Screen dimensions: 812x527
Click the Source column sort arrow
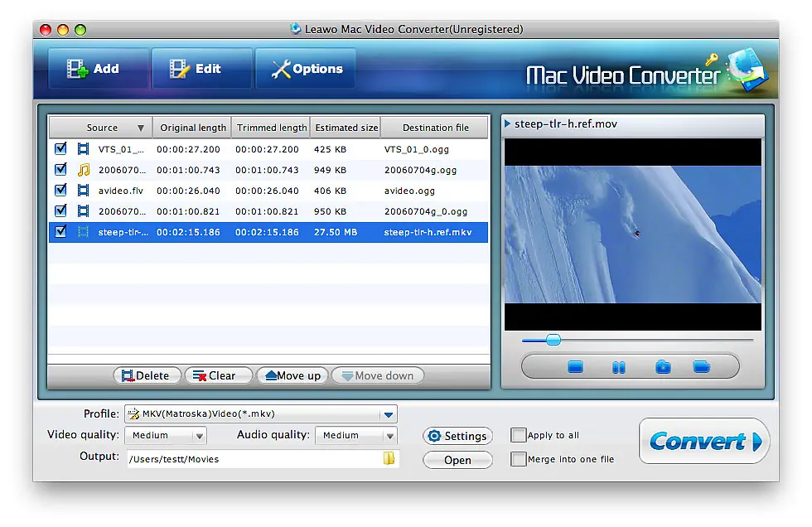[140, 128]
